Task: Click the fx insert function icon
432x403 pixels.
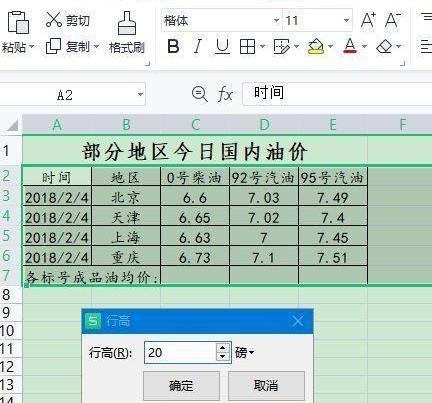Action: pos(225,94)
